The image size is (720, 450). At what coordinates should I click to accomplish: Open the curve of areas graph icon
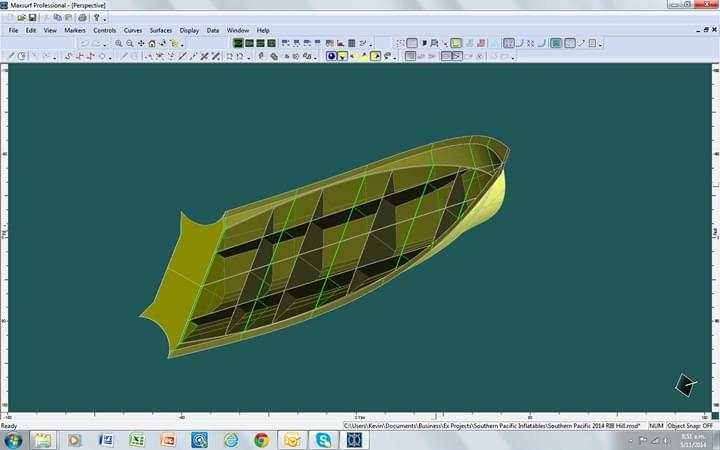pyautogui.click(x=340, y=43)
